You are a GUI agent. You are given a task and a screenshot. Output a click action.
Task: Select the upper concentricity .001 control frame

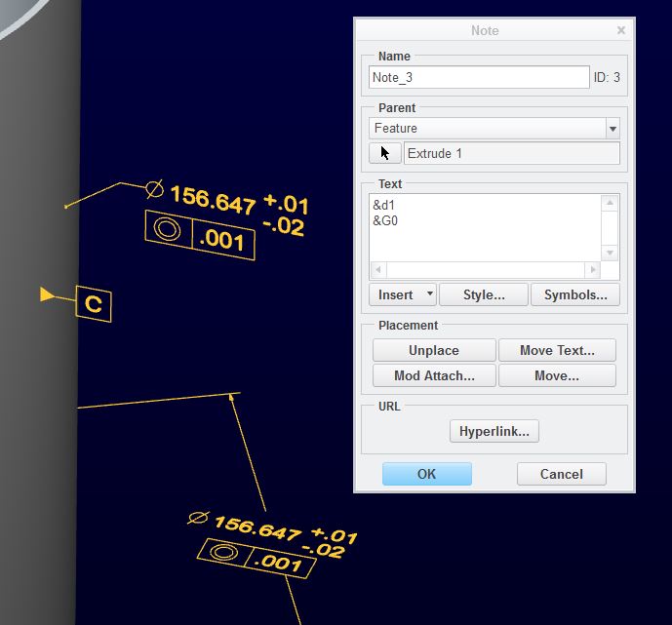[x=200, y=235]
